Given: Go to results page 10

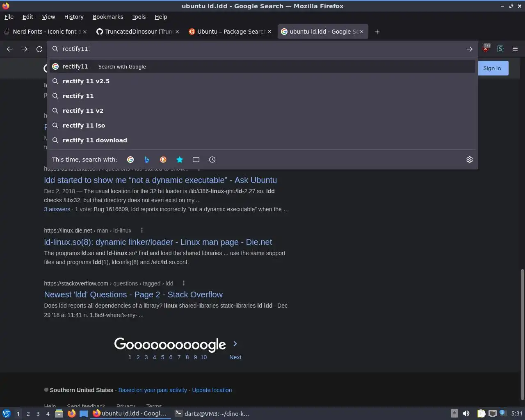Looking at the screenshot, I should pos(203,357).
